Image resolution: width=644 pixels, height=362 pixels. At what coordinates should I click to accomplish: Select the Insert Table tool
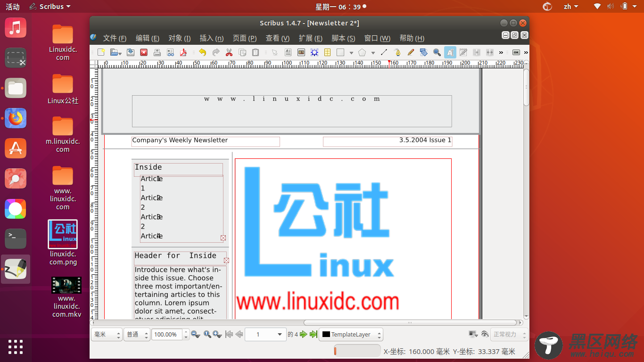point(327,52)
